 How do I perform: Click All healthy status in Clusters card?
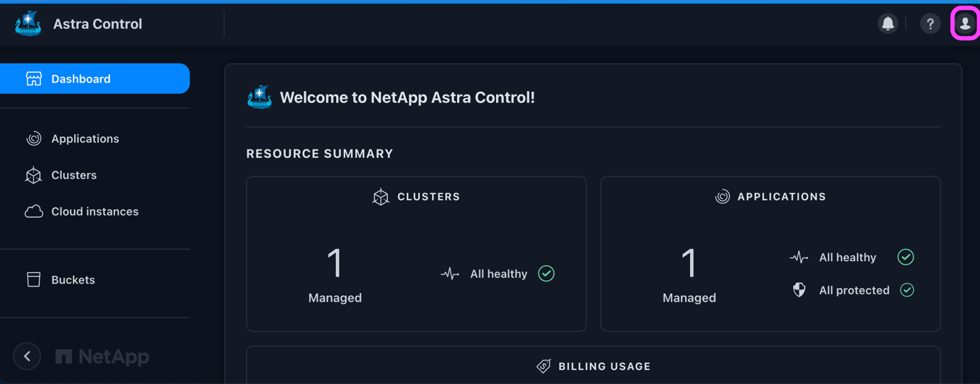[498, 274]
